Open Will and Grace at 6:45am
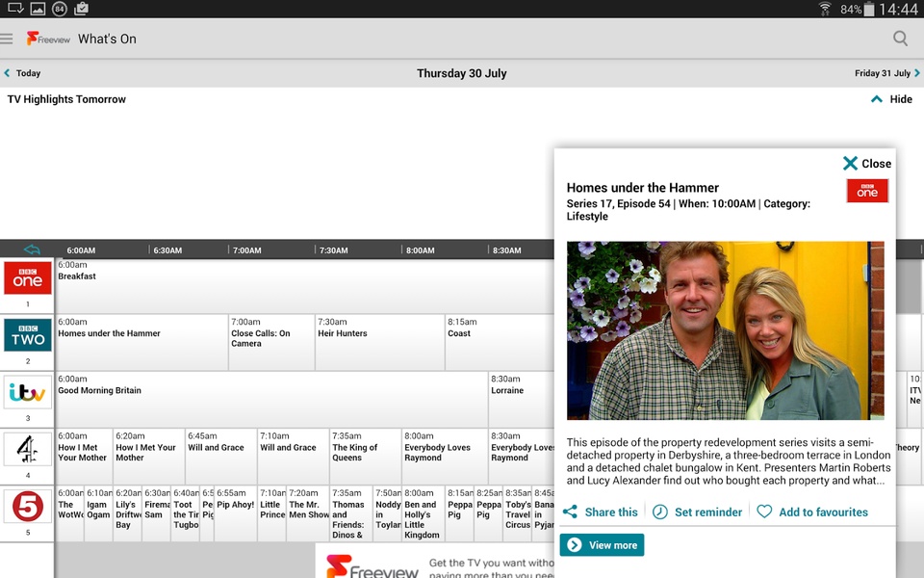Image resolution: width=924 pixels, height=578 pixels. 221,457
